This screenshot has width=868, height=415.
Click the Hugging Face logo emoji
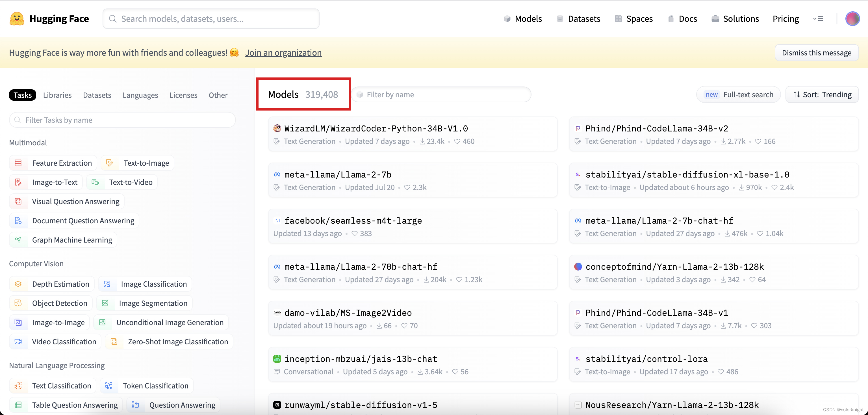[16, 19]
